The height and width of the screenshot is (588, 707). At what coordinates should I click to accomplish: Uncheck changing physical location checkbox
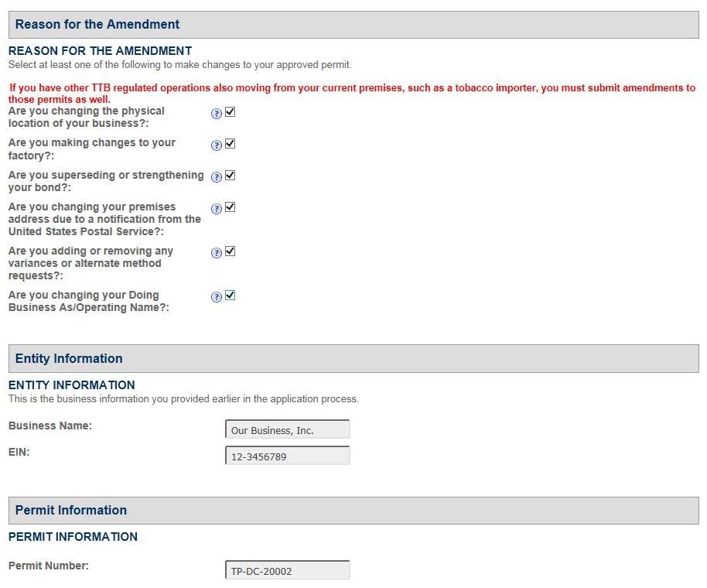[230, 112]
